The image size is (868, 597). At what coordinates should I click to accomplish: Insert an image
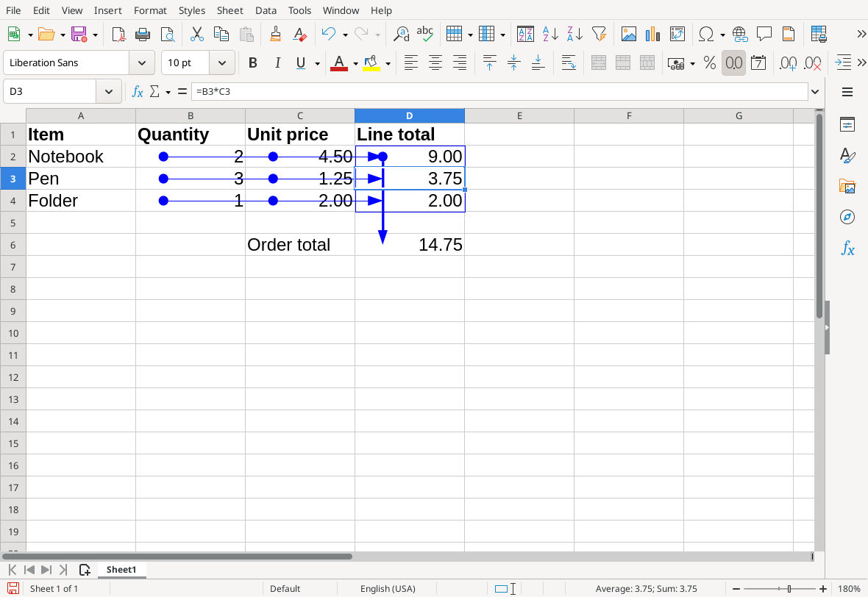point(629,35)
